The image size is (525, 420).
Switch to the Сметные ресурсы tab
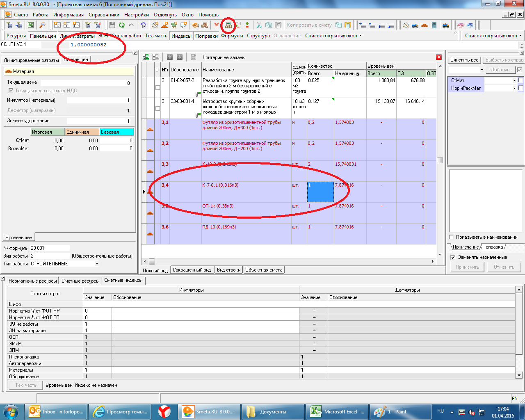click(80, 281)
